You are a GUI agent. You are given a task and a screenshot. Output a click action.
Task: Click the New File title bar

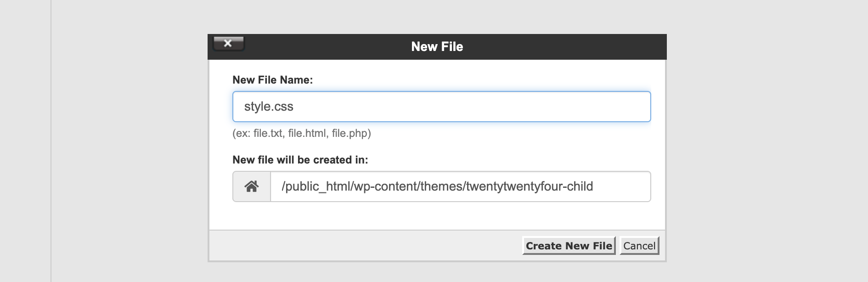point(436,46)
